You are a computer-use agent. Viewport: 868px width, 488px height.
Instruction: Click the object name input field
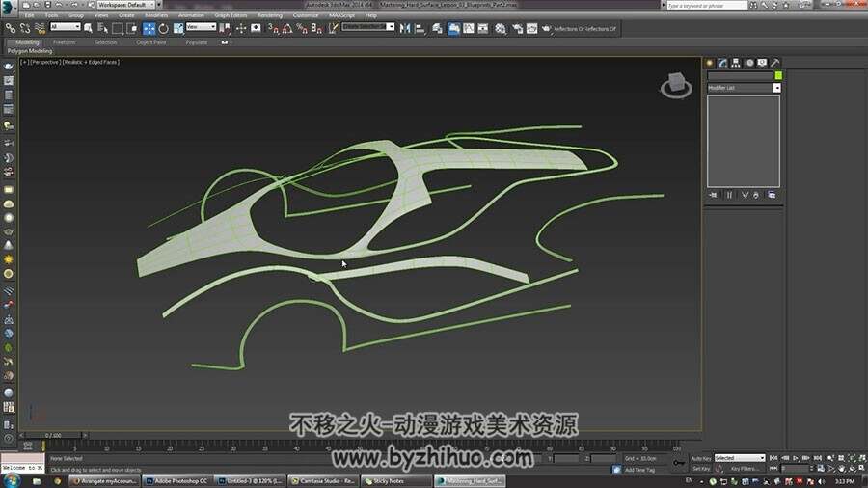[x=740, y=76]
